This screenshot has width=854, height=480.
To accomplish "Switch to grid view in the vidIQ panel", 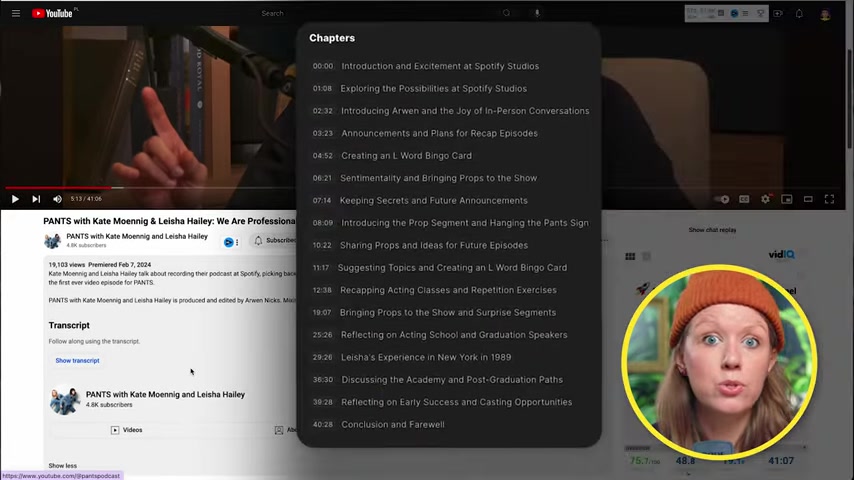I will click(630, 256).
